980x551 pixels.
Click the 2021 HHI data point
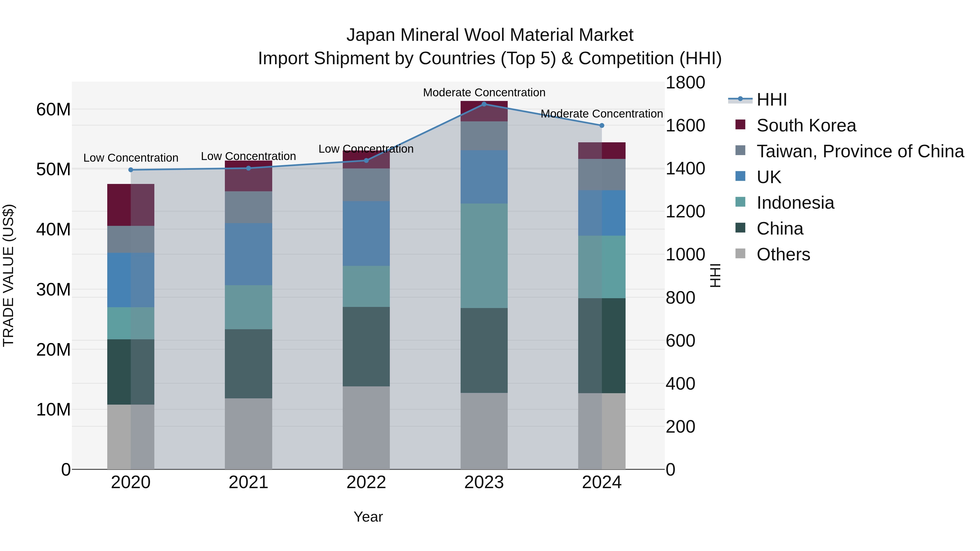[x=249, y=168]
